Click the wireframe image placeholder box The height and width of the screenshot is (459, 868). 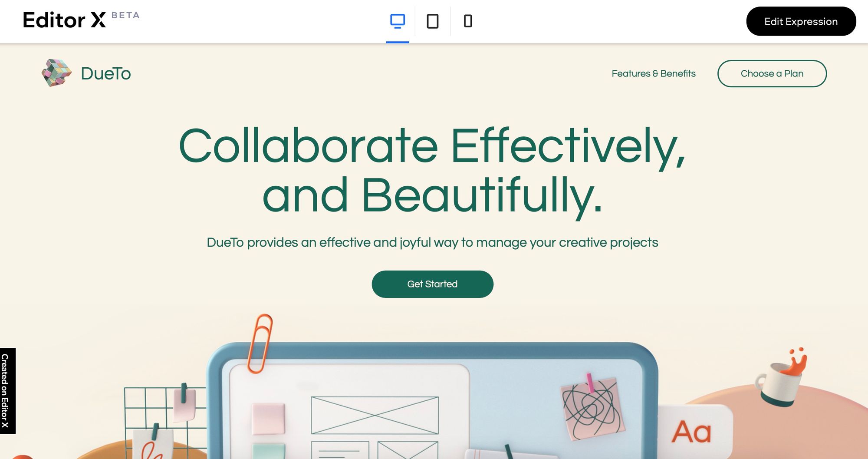[375, 415]
